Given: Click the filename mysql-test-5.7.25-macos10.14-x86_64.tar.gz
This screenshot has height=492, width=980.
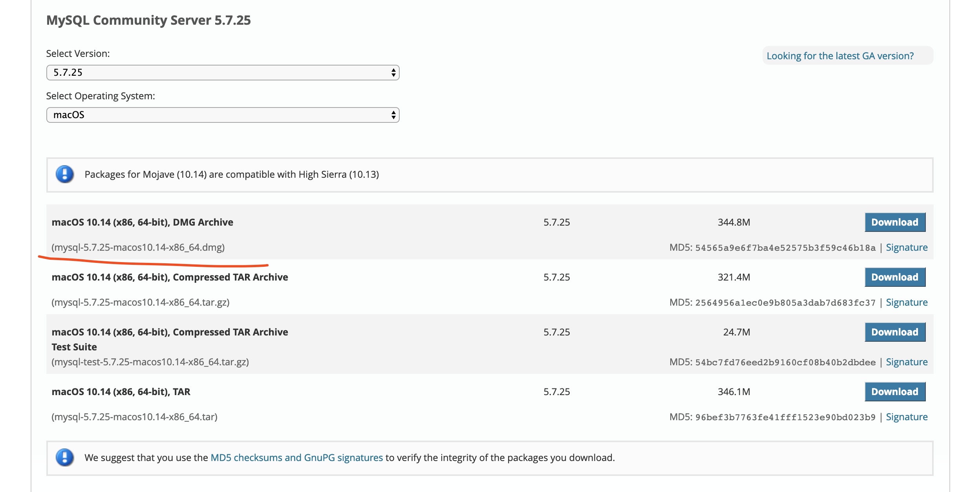Looking at the screenshot, I should (150, 362).
